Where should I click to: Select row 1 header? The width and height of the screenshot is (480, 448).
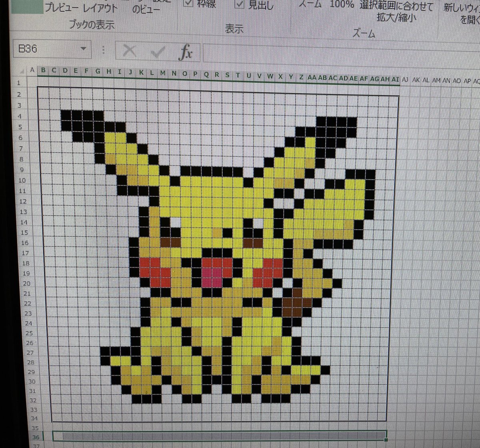pos(18,83)
